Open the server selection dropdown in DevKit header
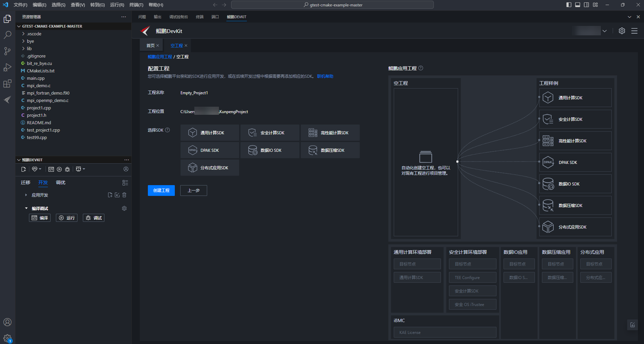Image resolution: width=644 pixels, height=344 pixels. click(605, 31)
